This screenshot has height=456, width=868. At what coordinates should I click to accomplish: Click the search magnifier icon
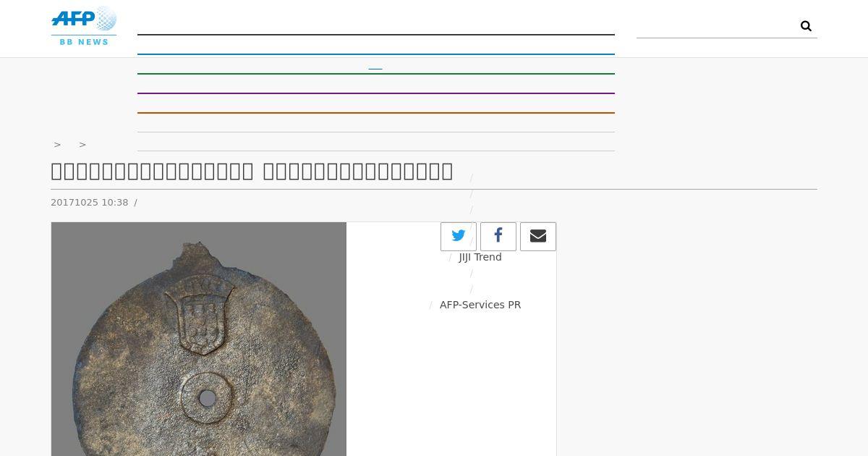pos(806,26)
